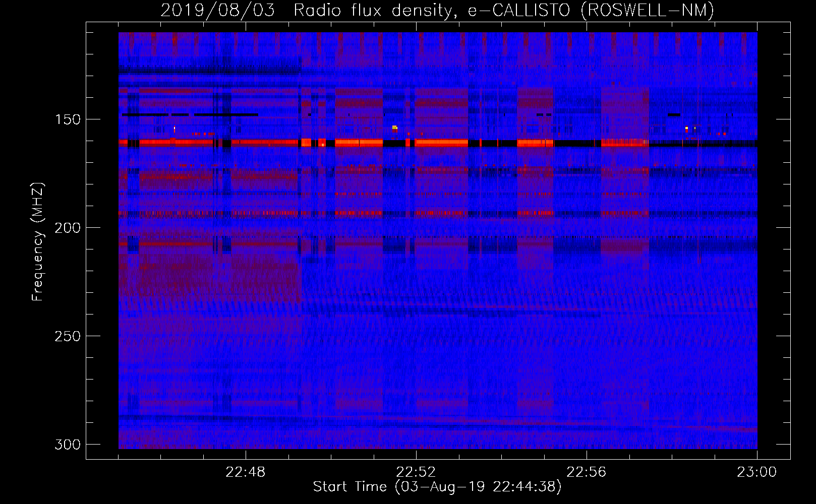This screenshot has width=816, height=504.
Task: Click the 22:48 time tick label
Action: point(246,472)
